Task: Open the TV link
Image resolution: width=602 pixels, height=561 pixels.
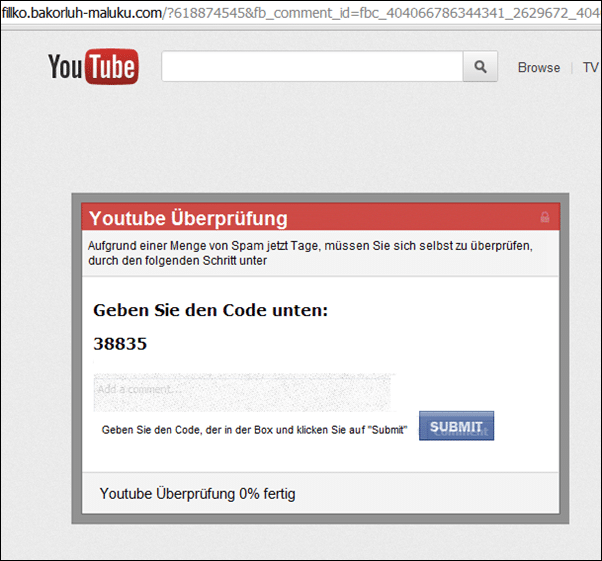Action: click(591, 68)
